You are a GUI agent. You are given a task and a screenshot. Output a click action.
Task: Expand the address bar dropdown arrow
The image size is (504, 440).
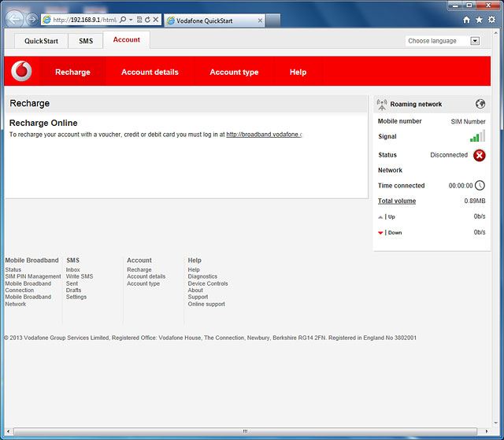tap(131, 20)
